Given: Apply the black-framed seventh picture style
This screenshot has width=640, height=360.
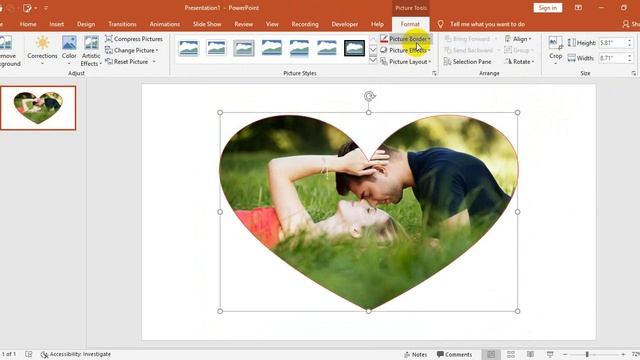Looking at the screenshot, I should [x=354, y=48].
